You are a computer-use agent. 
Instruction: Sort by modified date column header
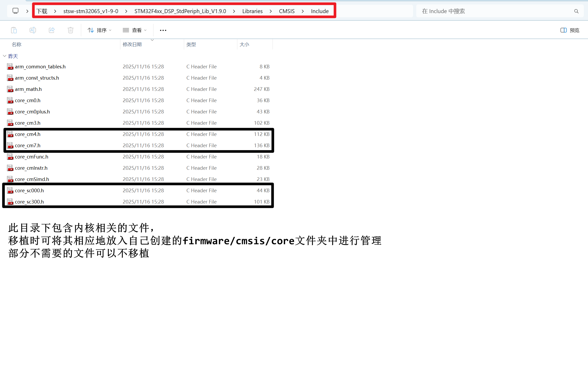132,44
